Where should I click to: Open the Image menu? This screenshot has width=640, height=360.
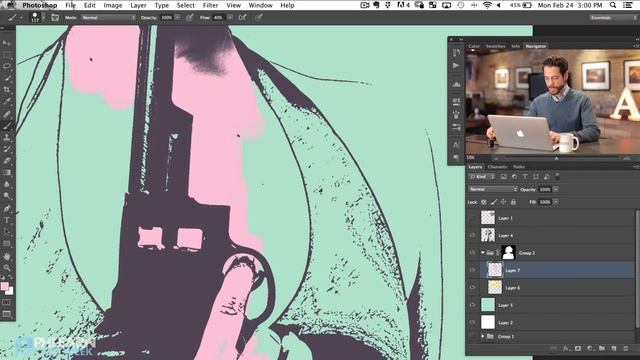[113, 5]
